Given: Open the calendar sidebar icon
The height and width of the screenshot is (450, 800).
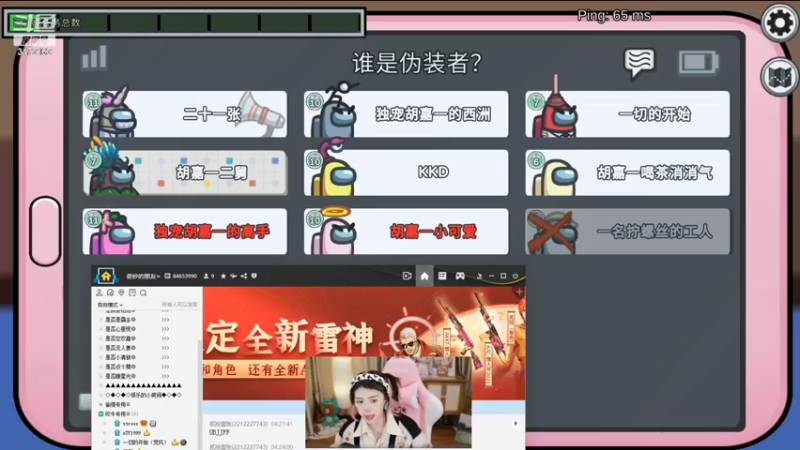Looking at the screenshot, I should 132,293.
